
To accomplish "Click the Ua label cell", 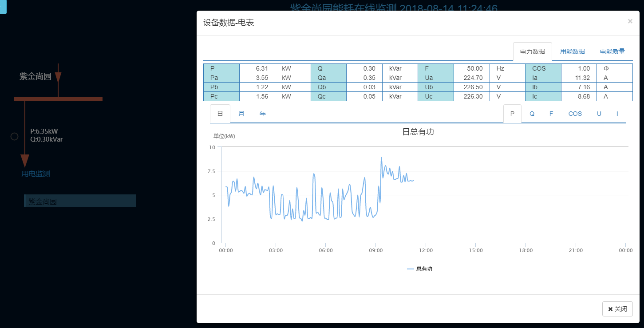I will 436,78.
